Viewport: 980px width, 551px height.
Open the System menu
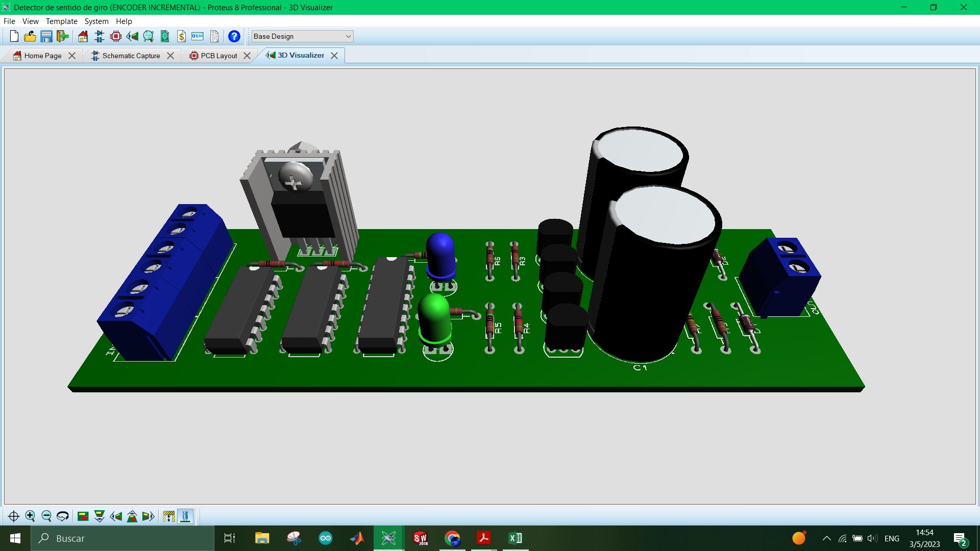click(96, 21)
